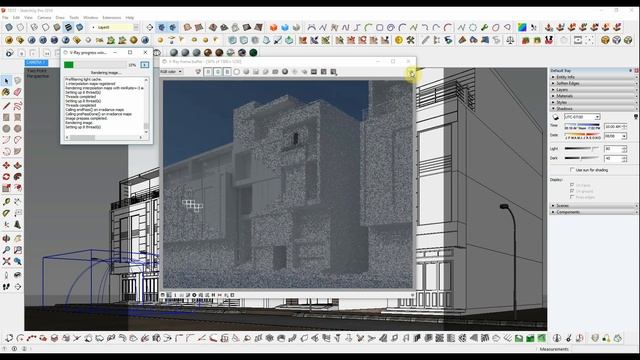Viewport: 640px width, 360px height.
Task: Click dark green material sphere icon
Action: 253,53
